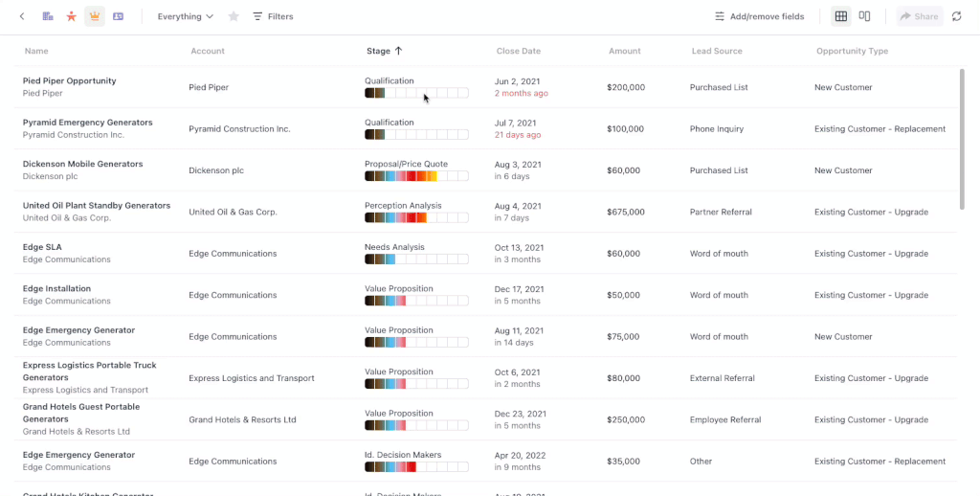Open Dickenson Mobile Generators record
This screenshot has width=980, height=496.
pos(82,164)
